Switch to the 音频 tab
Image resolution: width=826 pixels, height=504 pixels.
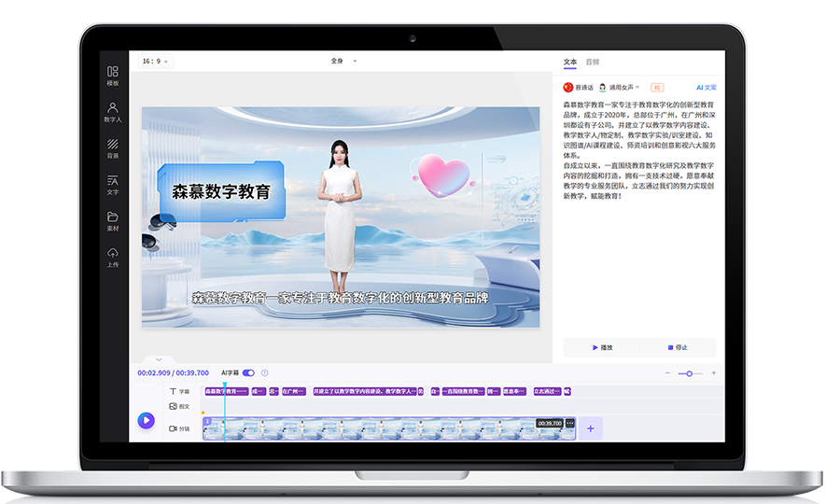pos(593,62)
